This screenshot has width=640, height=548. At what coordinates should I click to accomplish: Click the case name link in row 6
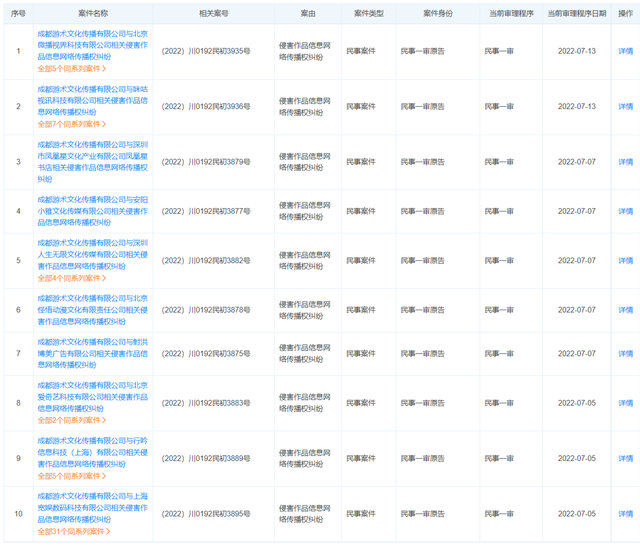93,310
